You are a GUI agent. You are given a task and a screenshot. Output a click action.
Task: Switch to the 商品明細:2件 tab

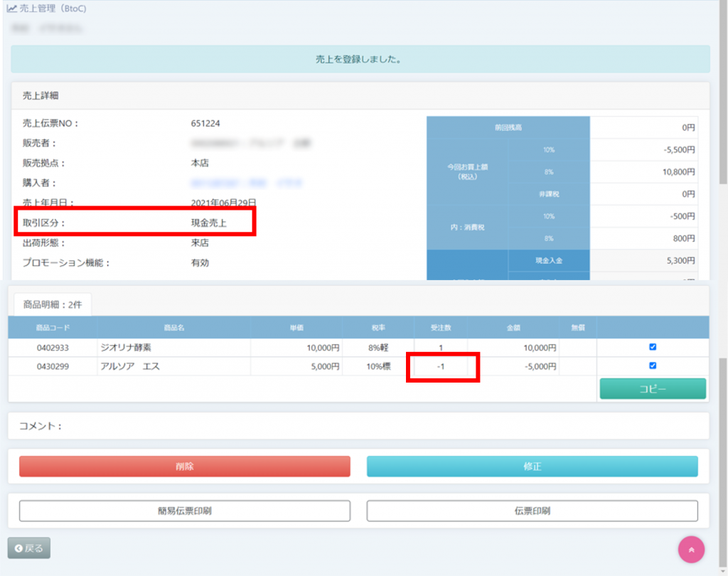pyautogui.click(x=53, y=304)
